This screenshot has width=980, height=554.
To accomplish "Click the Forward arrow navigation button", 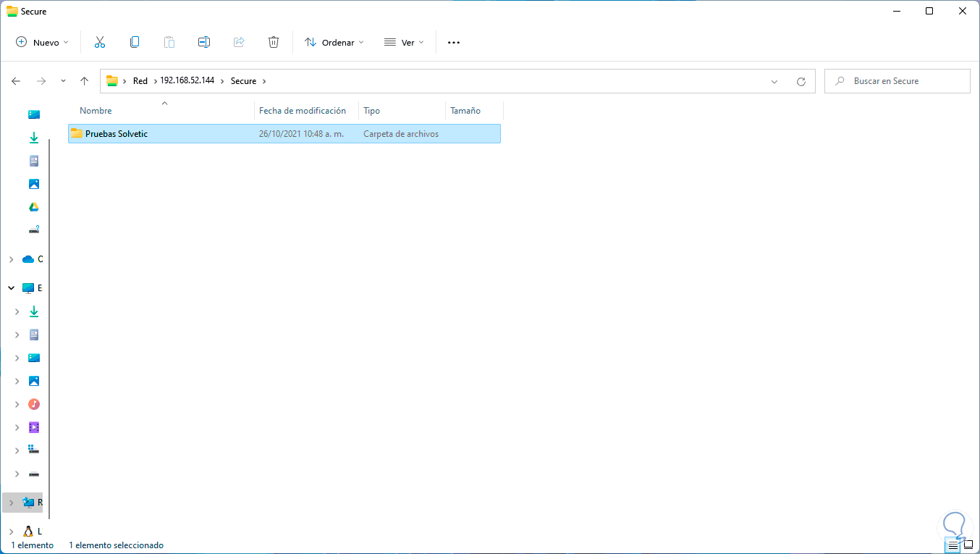I will (x=41, y=81).
